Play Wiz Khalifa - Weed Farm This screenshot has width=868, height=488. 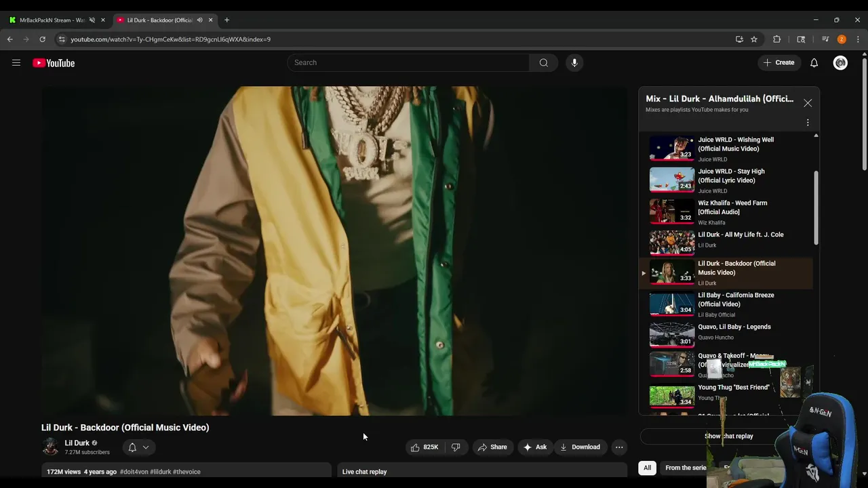[x=726, y=212]
